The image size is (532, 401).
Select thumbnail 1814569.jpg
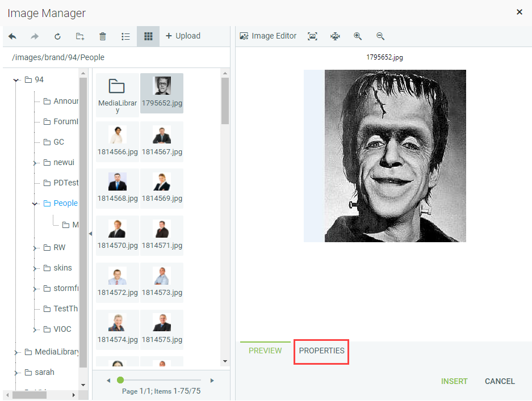coord(162,188)
